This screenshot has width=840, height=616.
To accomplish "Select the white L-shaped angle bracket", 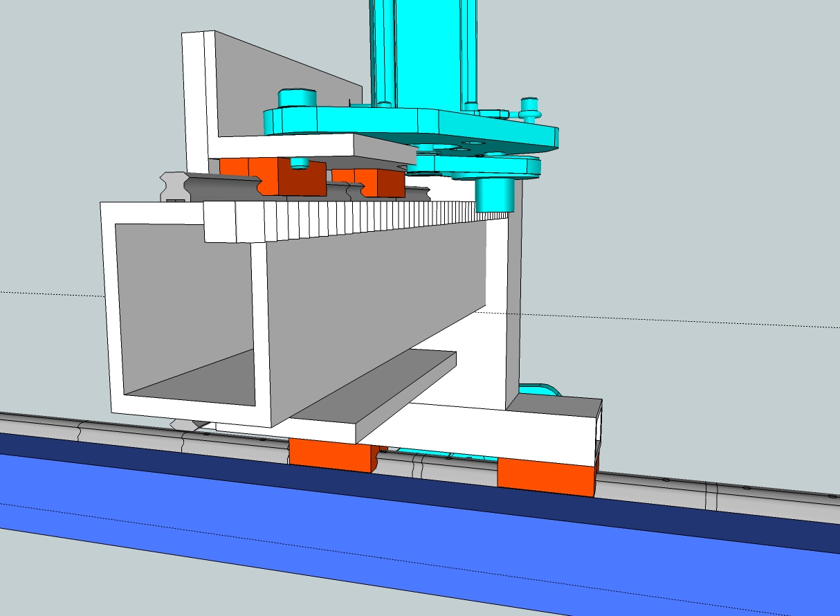I will (x=199, y=97).
